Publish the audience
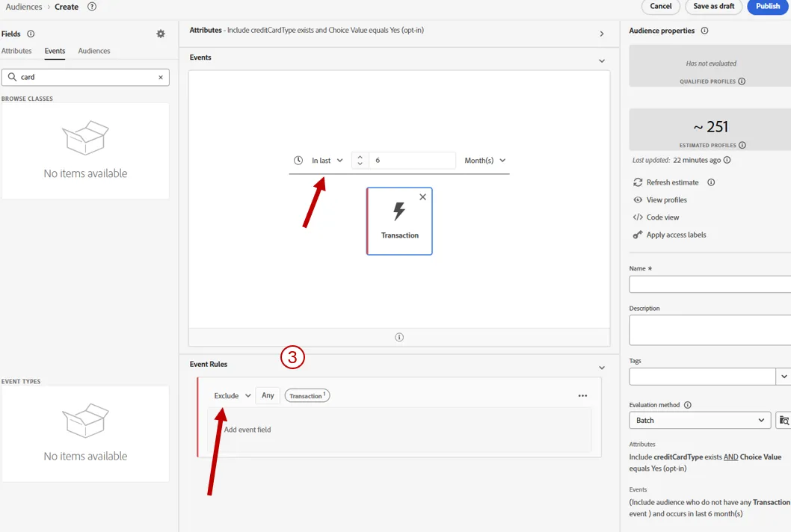Image resolution: width=791 pixels, height=532 pixels. point(768,7)
